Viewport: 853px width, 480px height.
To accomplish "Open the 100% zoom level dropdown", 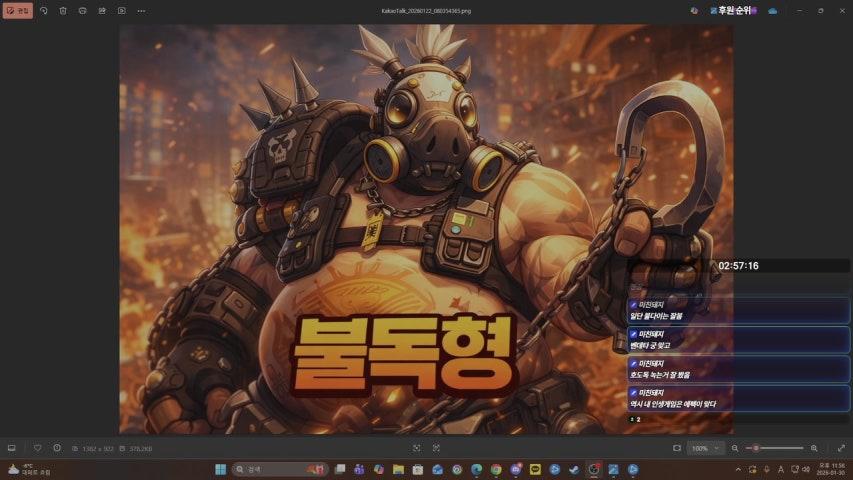I will pos(705,448).
